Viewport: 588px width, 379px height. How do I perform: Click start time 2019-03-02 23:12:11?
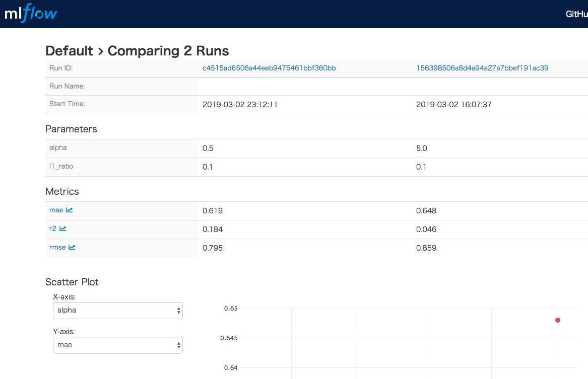tap(240, 105)
